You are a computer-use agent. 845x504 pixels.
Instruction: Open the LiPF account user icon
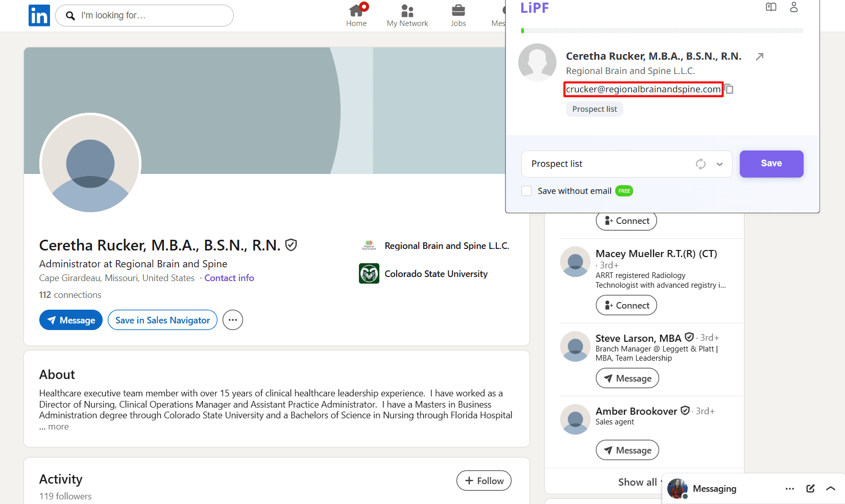pos(794,7)
